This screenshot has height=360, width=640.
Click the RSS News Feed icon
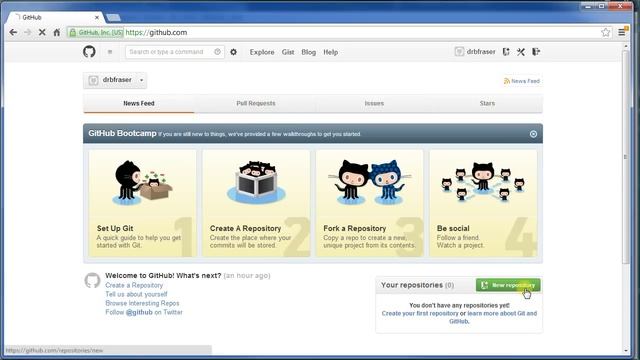[507, 81]
